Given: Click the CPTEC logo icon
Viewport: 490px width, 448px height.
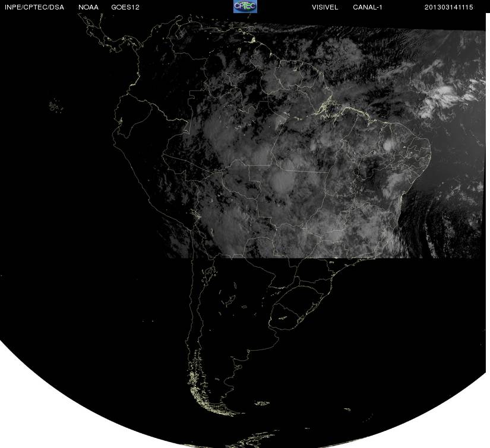Looking at the screenshot, I should [245, 7].
